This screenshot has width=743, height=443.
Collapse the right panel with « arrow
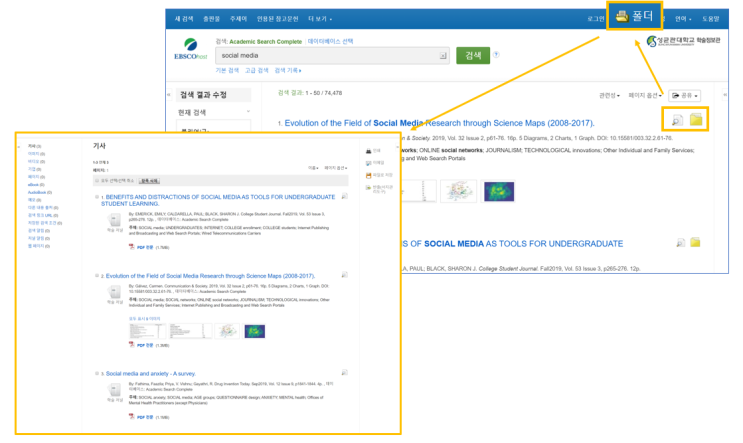(725, 95)
